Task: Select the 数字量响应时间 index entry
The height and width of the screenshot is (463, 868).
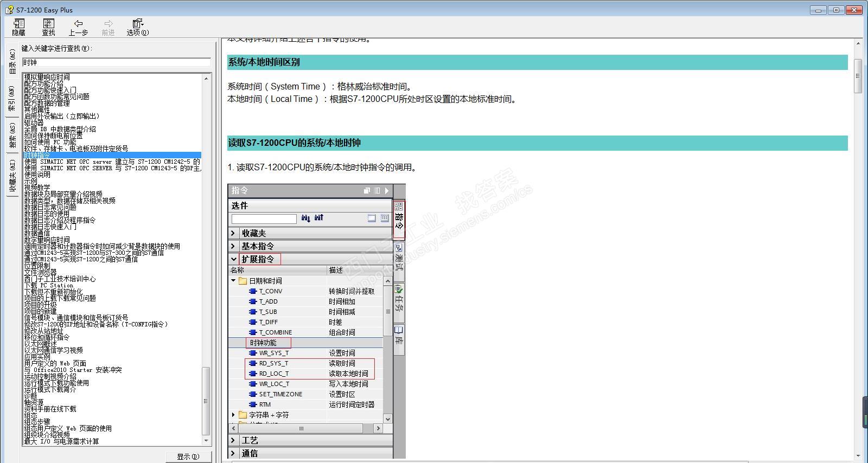Action: [x=47, y=240]
